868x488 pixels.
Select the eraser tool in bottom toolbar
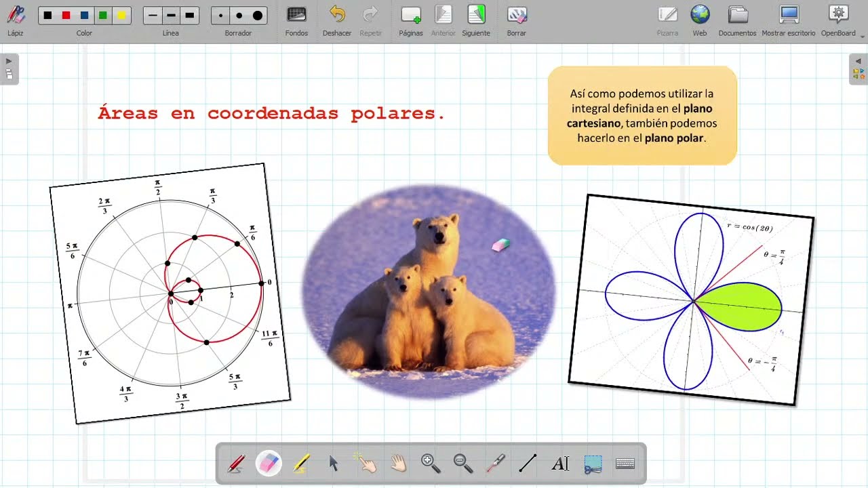click(269, 464)
